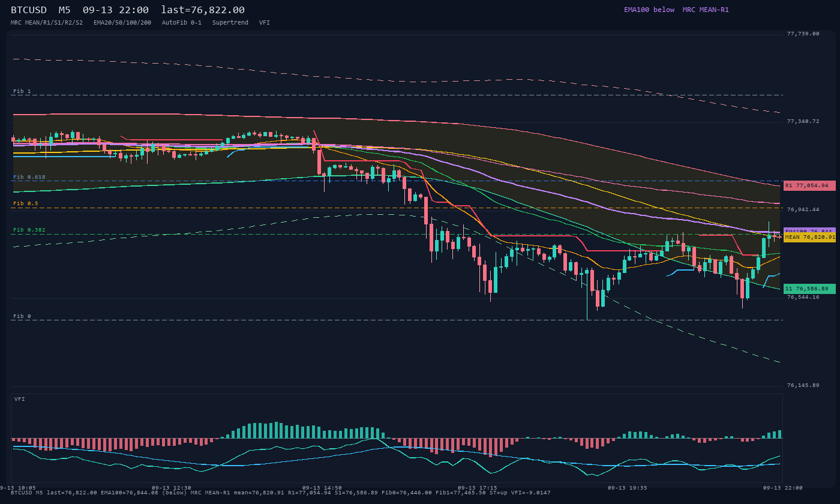The width and height of the screenshot is (840, 504).
Task: Click the red 'R1 77,054.94' price tag
Action: click(x=809, y=185)
